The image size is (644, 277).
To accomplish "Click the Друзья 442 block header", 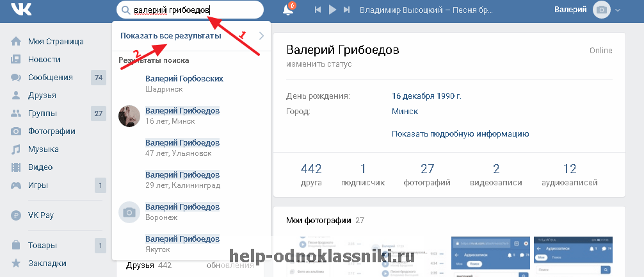I will point(149,265).
